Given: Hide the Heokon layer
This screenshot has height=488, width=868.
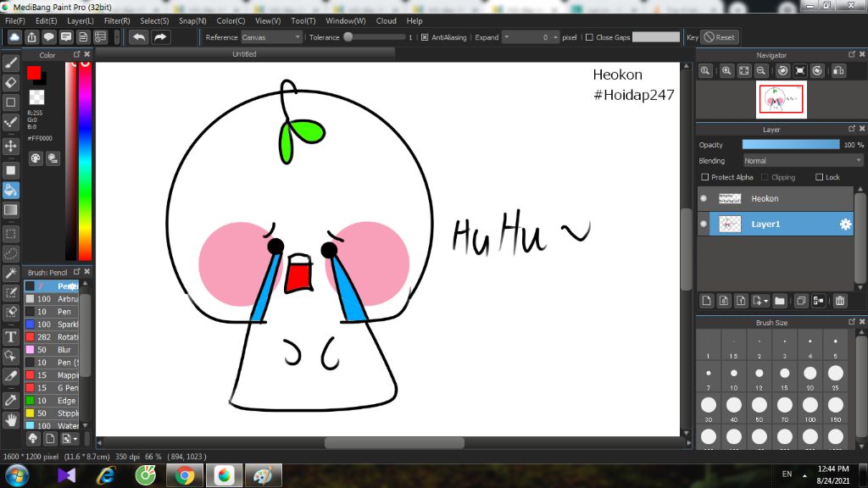Looking at the screenshot, I should click(x=704, y=198).
